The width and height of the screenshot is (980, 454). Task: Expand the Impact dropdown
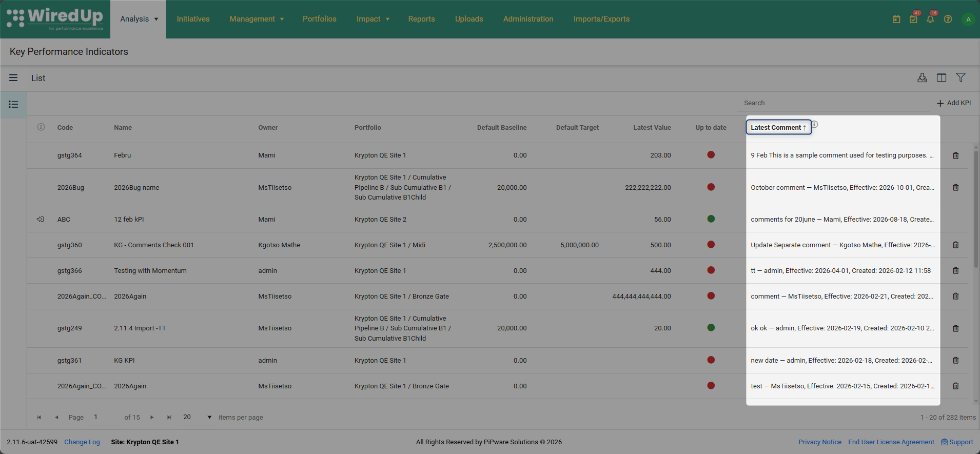click(x=373, y=19)
